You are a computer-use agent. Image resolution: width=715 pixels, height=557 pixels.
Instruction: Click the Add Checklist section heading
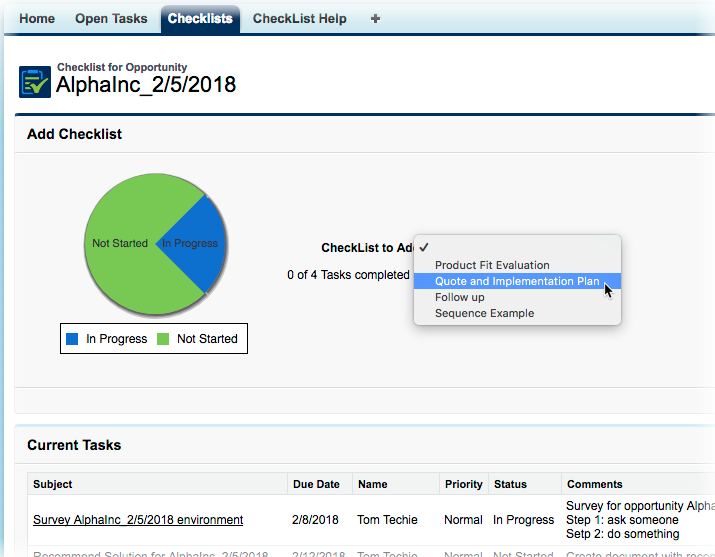(x=74, y=134)
